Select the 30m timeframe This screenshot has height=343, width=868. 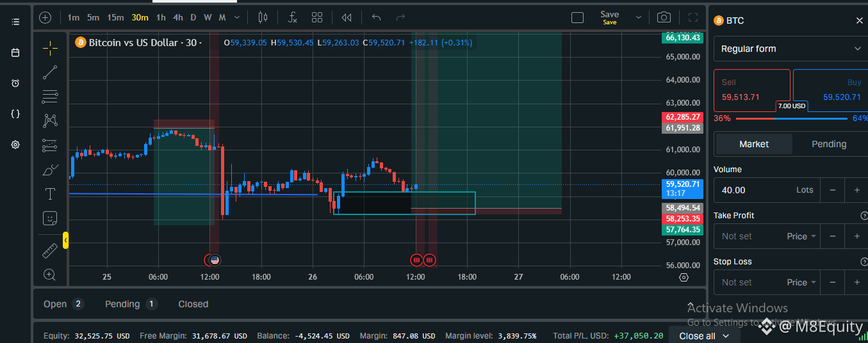[x=140, y=17]
